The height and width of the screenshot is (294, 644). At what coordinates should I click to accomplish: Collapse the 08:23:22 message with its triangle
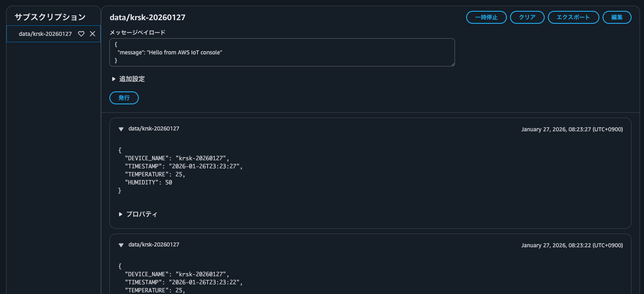(121, 245)
